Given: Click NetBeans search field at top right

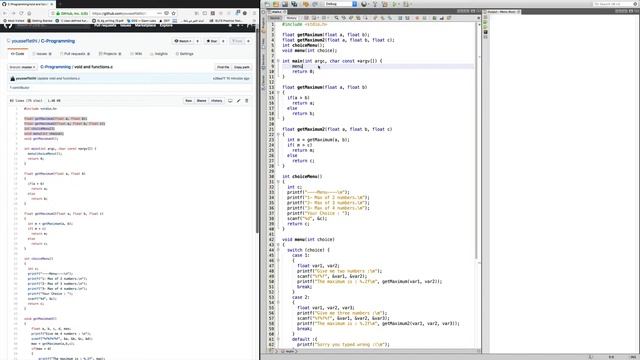Looking at the screenshot, I should (614, 4).
